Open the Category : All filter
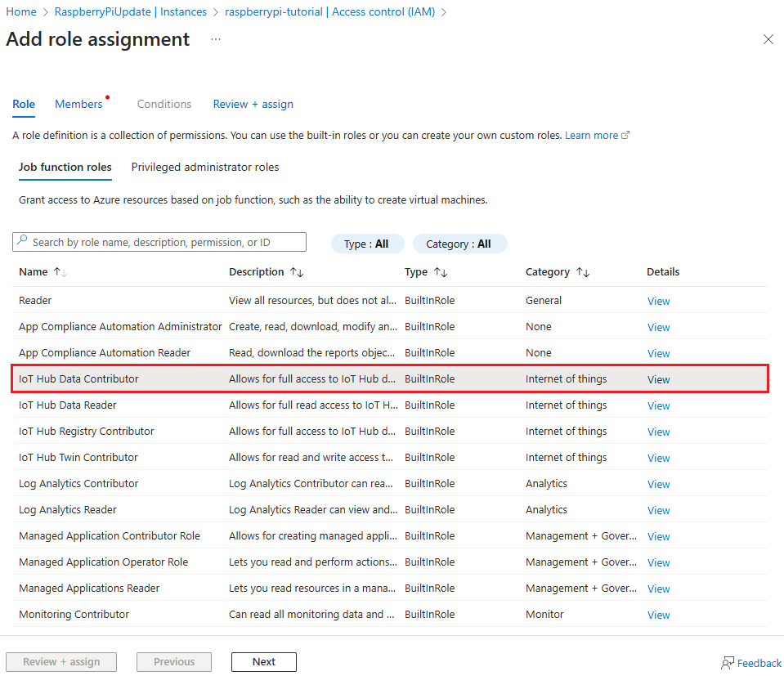 [x=459, y=244]
